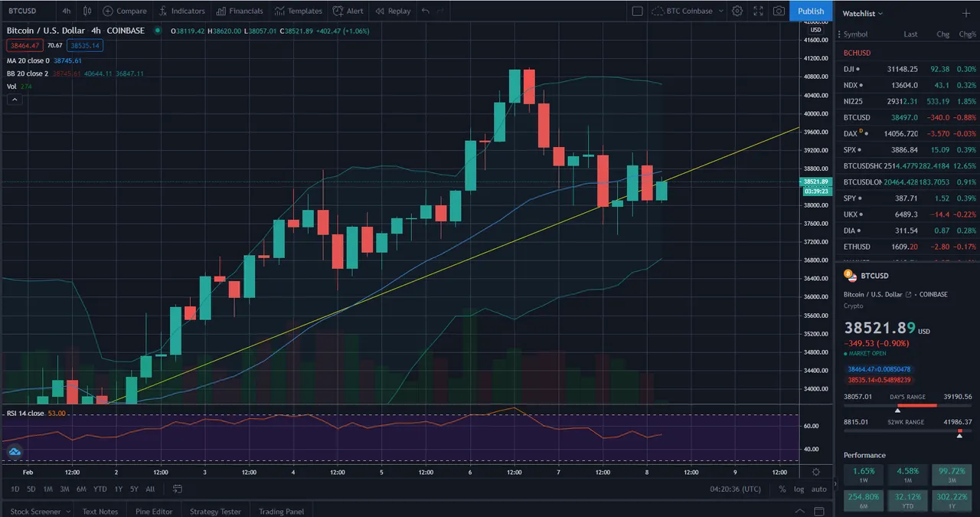Start bar Replay mode

[393, 11]
